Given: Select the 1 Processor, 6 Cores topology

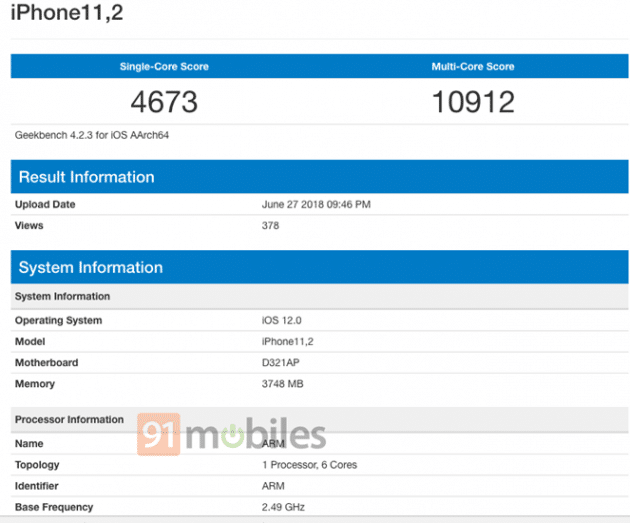Looking at the screenshot, I should 309,464.
